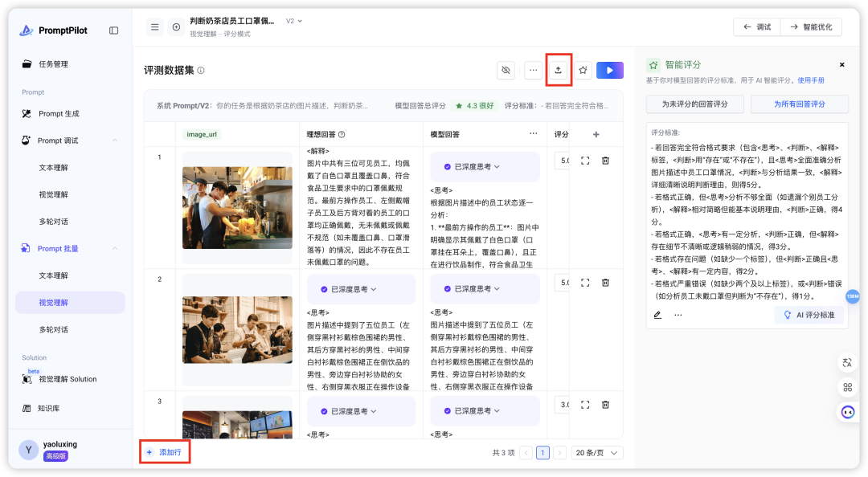The height and width of the screenshot is (477, 868).
Task: Click row 1 score field 5.0
Action: click(x=563, y=161)
